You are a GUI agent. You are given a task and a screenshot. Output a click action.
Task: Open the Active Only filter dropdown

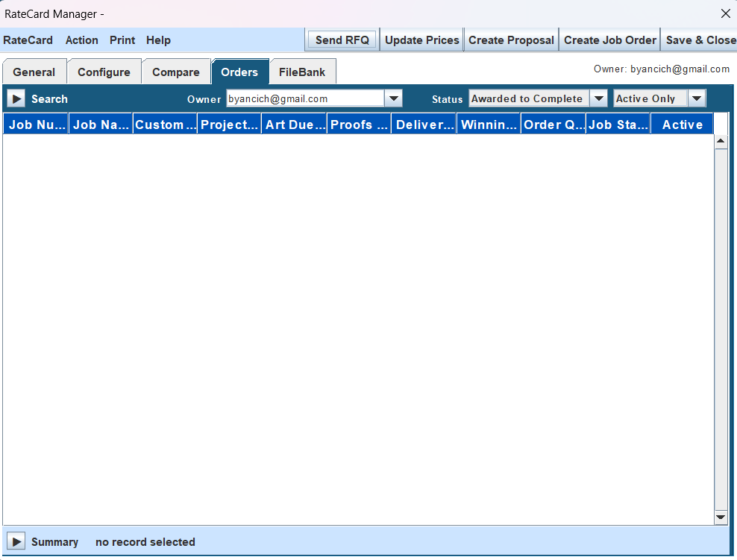pos(697,98)
